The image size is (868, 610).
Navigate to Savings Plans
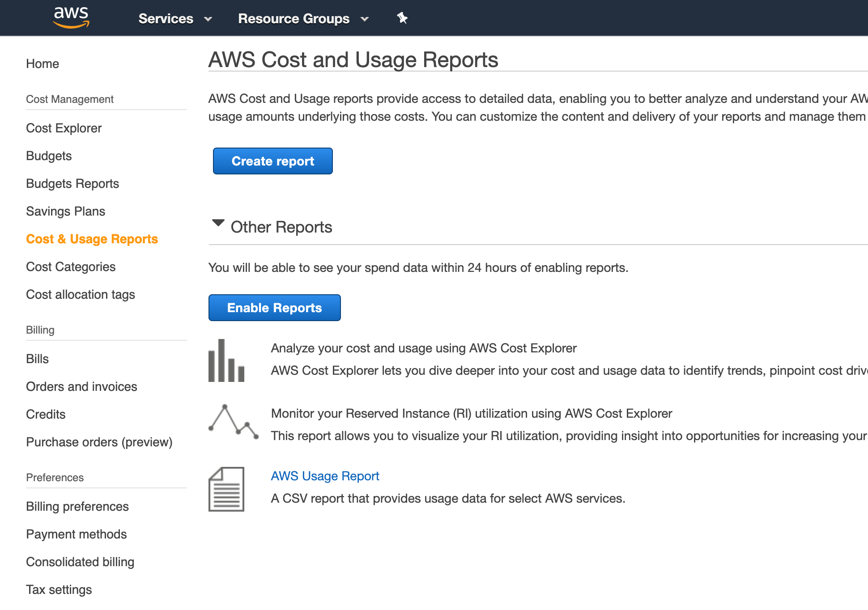66,211
